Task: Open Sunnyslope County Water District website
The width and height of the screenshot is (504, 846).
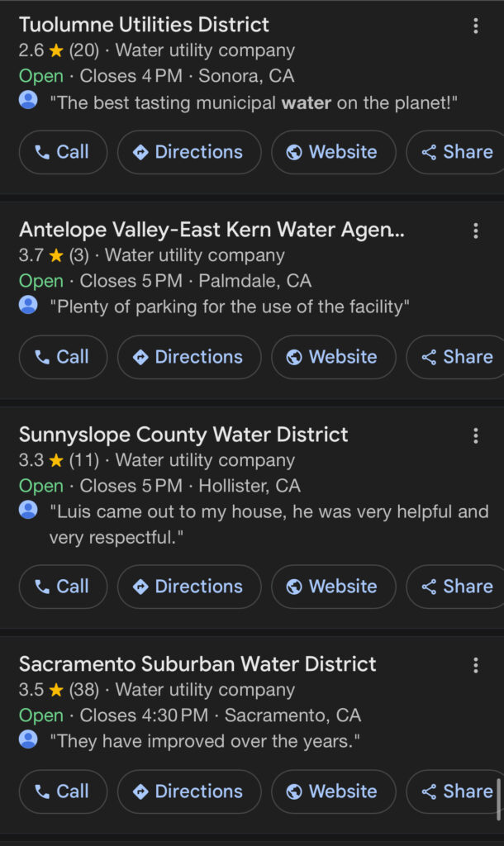Action: click(333, 587)
